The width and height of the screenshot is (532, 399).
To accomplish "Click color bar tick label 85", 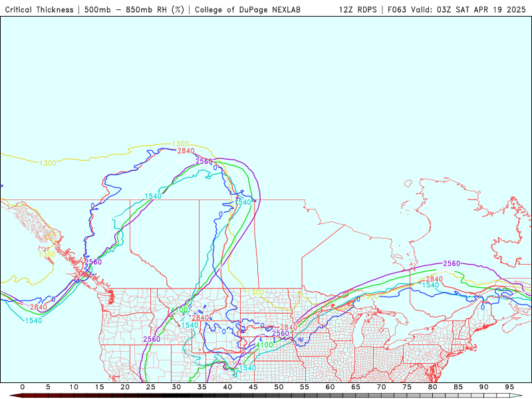I will point(458,387).
